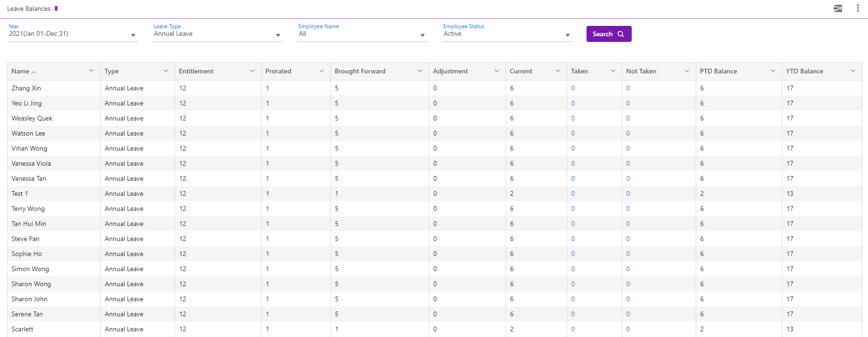
Task: Expand the Year dropdown
Action: [133, 35]
